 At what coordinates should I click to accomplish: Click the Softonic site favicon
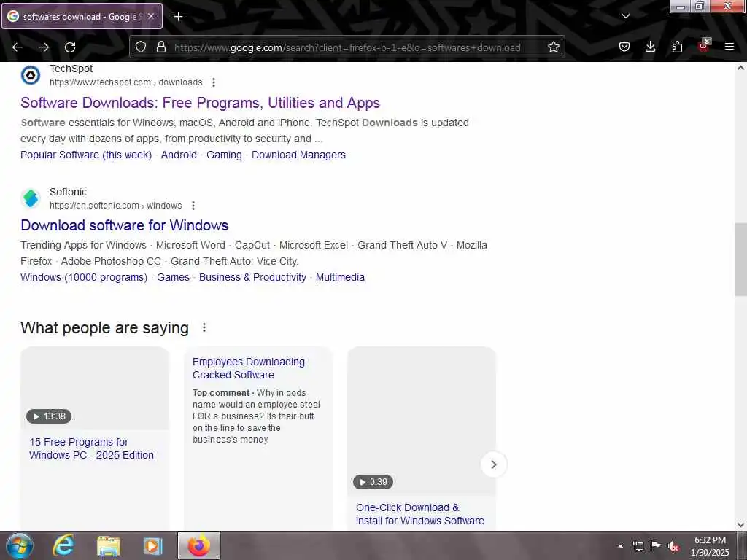[x=31, y=198]
